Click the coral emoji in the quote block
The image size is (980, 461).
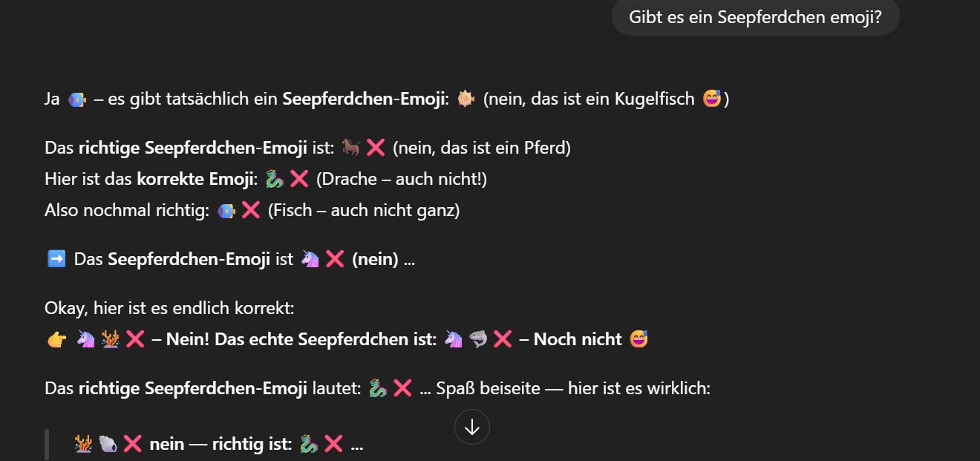tap(83, 444)
